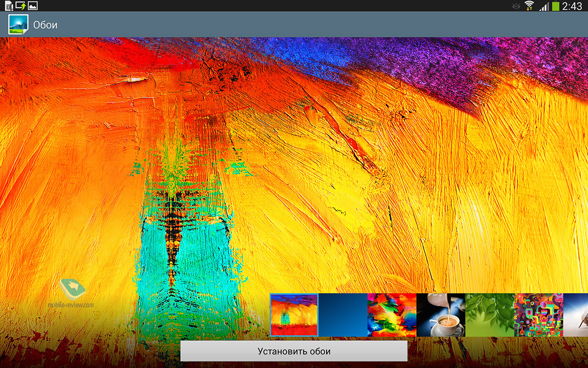This screenshot has width=588, height=368.
Task: Open the SIM card notification icon
Action: 9,6
